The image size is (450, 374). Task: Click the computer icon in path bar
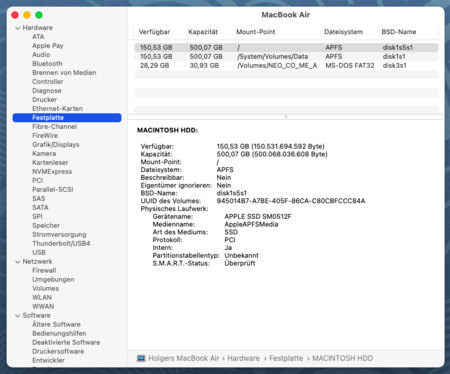(x=141, y=359)
